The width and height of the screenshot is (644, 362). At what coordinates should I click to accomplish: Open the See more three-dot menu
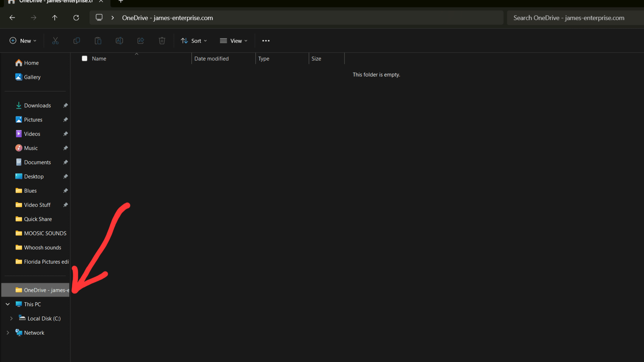[266, 41]
